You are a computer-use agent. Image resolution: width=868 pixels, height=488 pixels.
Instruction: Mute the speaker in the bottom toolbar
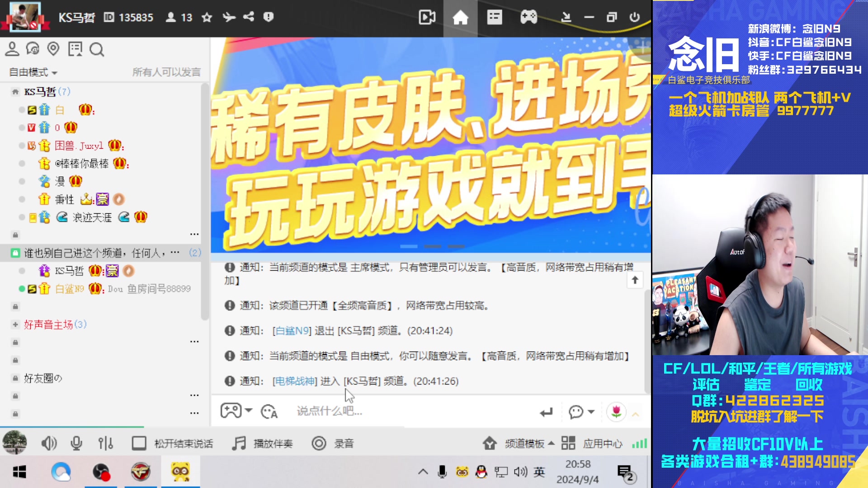[x=49, y=443]
